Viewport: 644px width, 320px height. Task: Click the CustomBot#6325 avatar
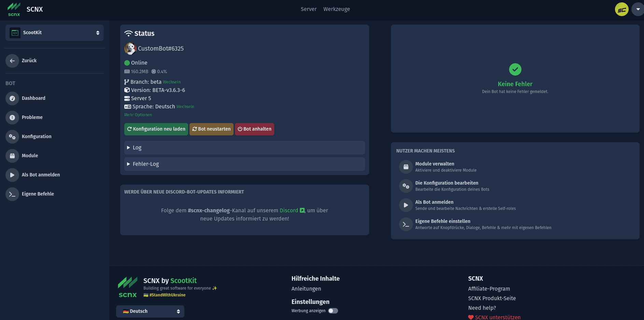pos(130,49)
